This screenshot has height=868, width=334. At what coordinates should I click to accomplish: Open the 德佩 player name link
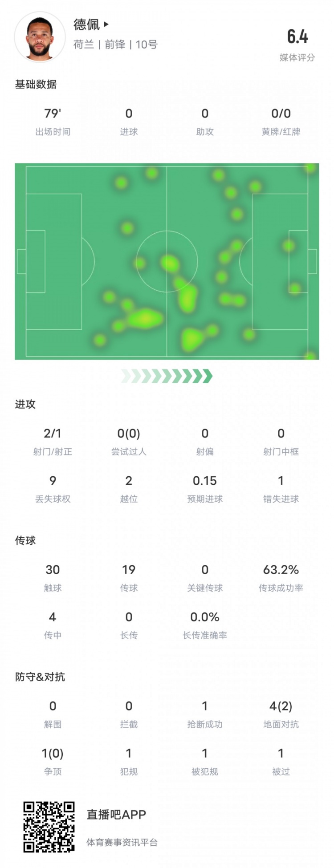click(x=86, y=24)
